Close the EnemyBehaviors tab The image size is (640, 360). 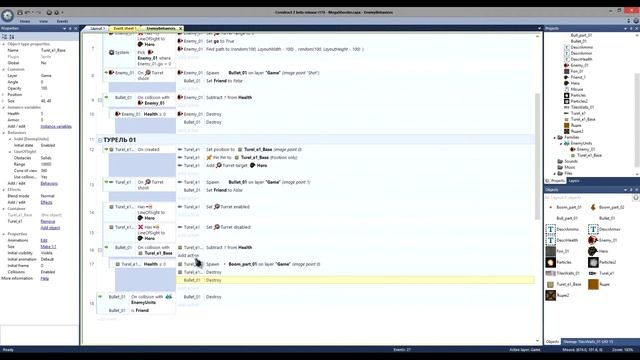pyautogui.click(x=180, y=29)
